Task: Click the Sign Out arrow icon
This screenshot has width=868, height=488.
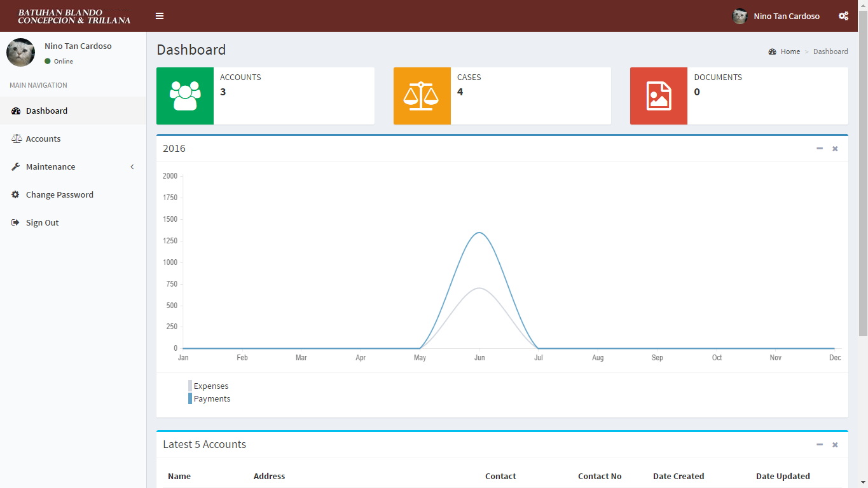Action: click(16, 222)
